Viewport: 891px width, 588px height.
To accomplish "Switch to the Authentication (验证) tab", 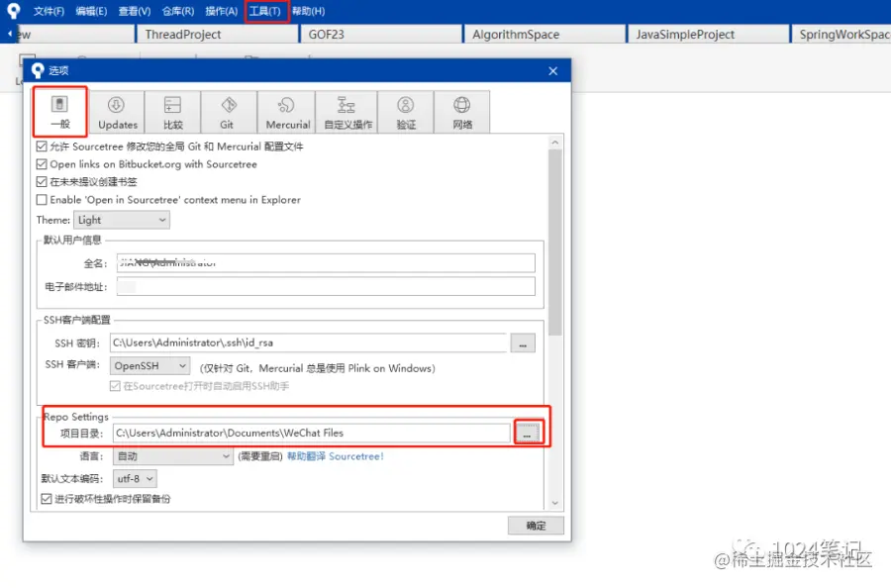I will (406, 112).
